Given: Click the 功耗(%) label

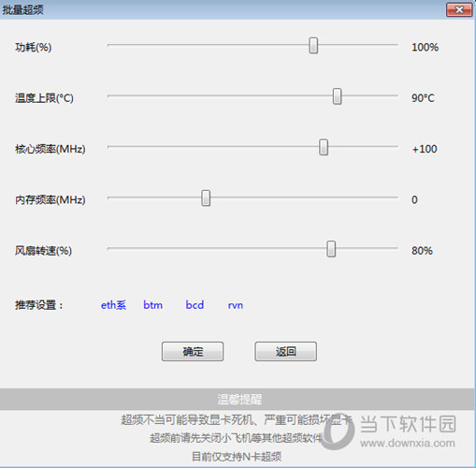Looking at the screenshot, I should (34, 48).
